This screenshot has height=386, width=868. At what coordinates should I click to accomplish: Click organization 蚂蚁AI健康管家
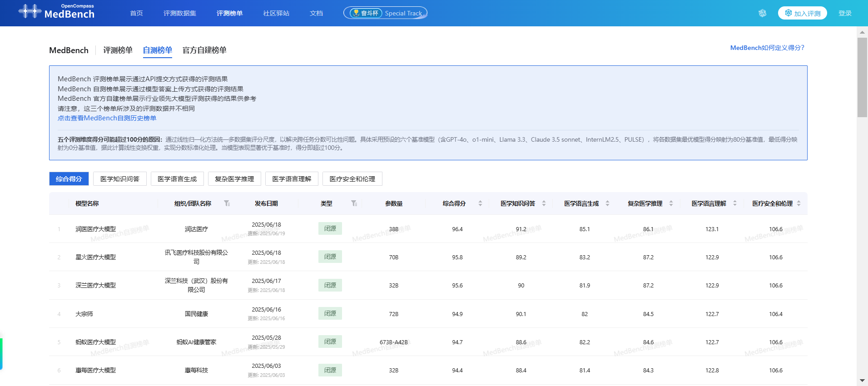pyautogui.click(x=196, y=342)
